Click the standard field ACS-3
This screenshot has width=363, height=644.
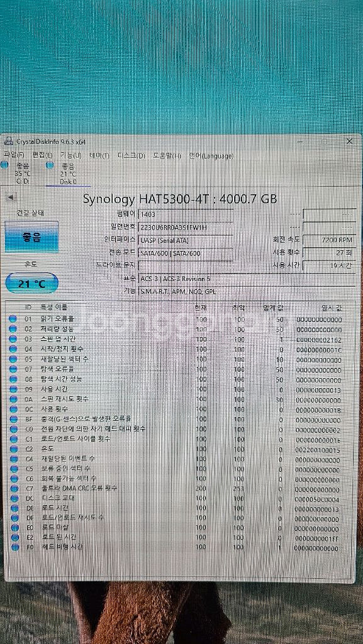[x=247, y=279]
